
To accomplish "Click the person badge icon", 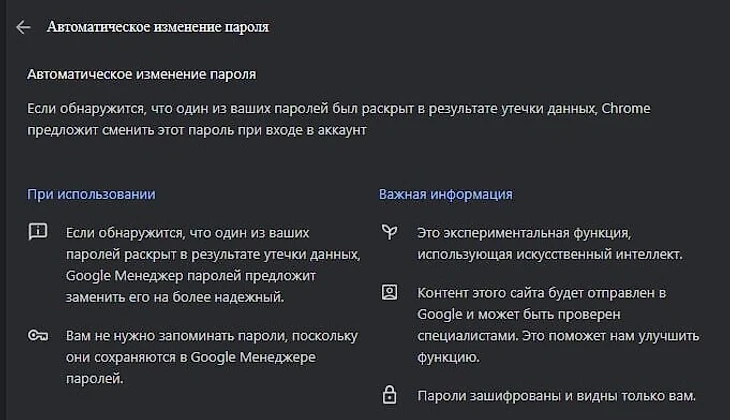I will (389, 293).
